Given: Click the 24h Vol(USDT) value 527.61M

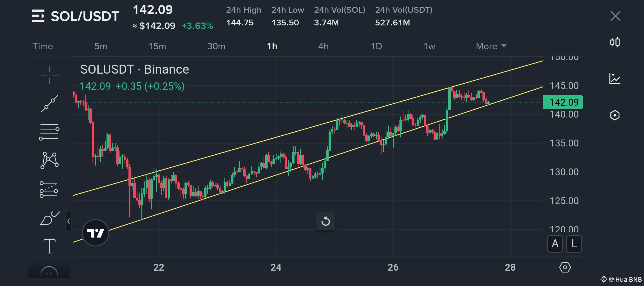Looking at the screenshot, I should [x=392, y=23].
